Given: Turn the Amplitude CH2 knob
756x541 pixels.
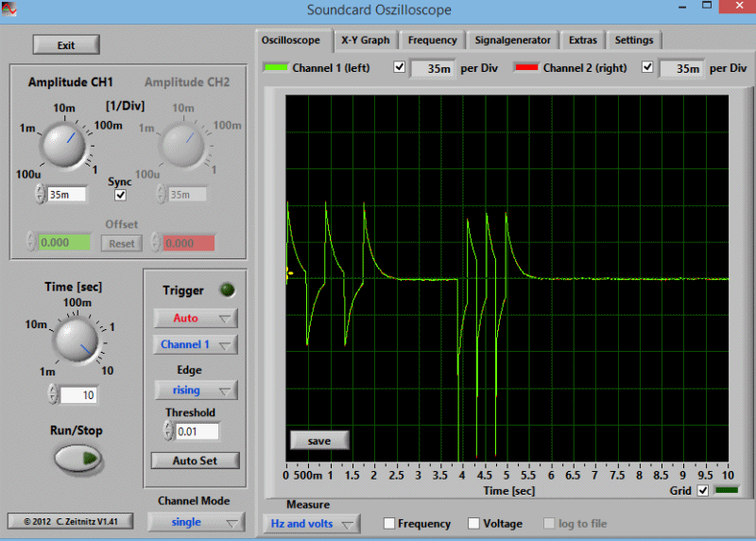Looking at the screenshot, I should (x=183, y=145).
